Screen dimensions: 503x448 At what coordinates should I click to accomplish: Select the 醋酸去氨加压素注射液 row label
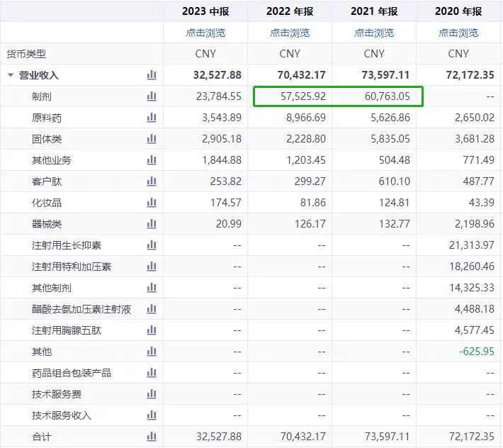(x=81, y=309)
